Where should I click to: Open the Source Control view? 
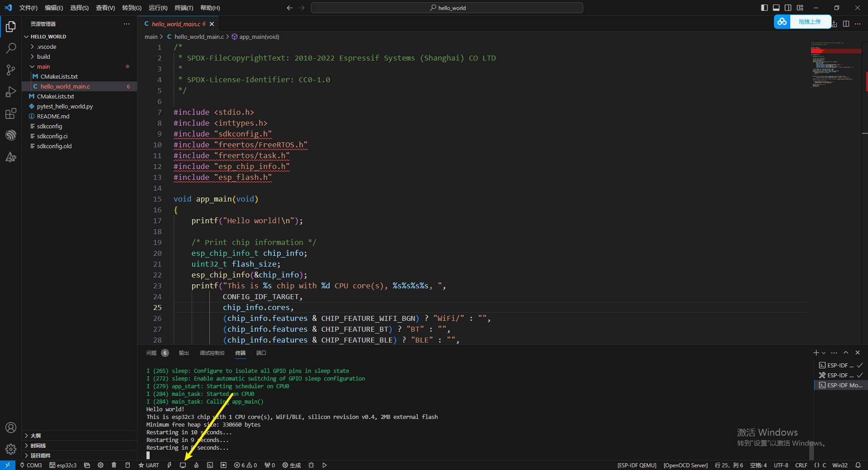pyautogui.click(x=11, y=70)
